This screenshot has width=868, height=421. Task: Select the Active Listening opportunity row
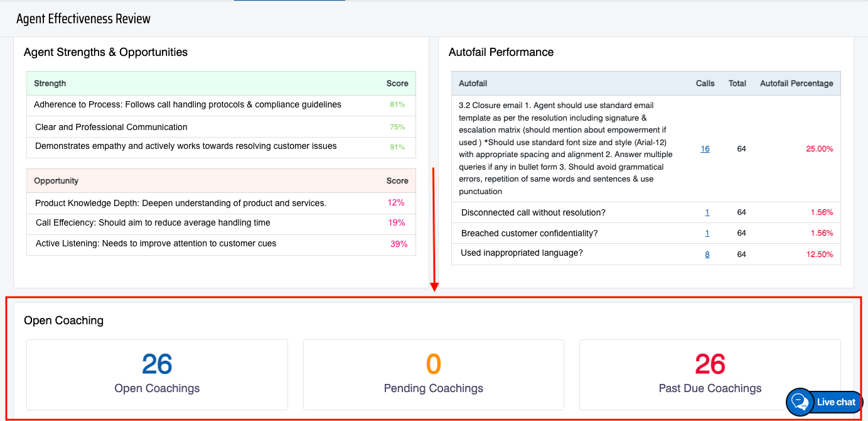click(156, 244)
